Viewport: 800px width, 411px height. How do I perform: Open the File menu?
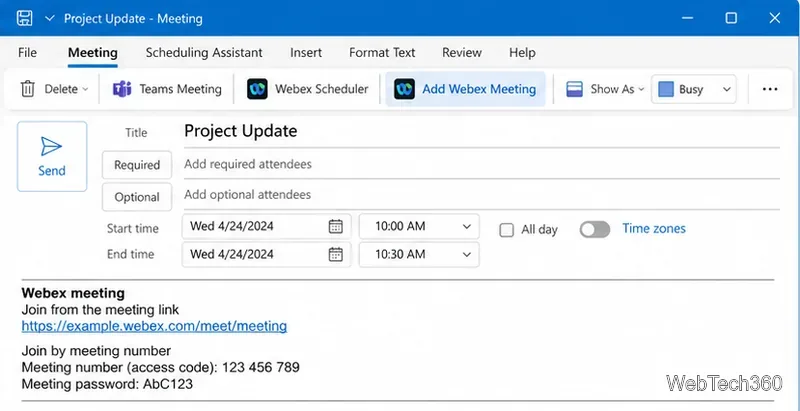click(27, 53)
